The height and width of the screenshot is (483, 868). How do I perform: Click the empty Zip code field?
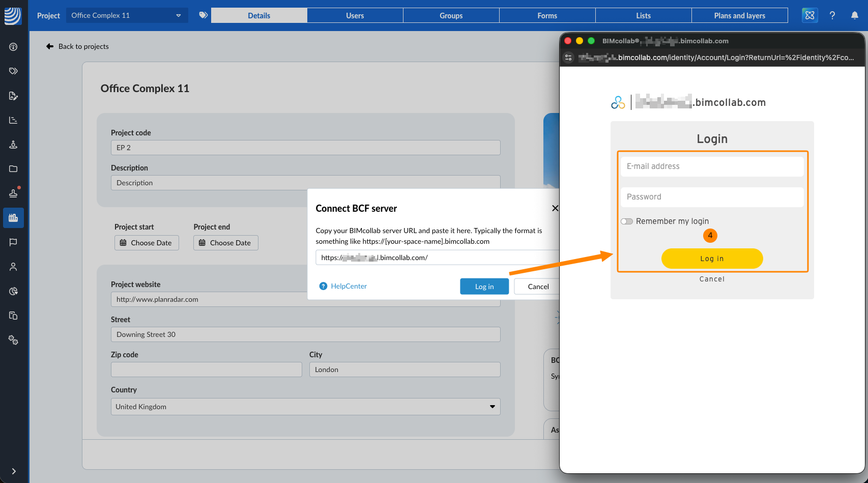point(207,370)
